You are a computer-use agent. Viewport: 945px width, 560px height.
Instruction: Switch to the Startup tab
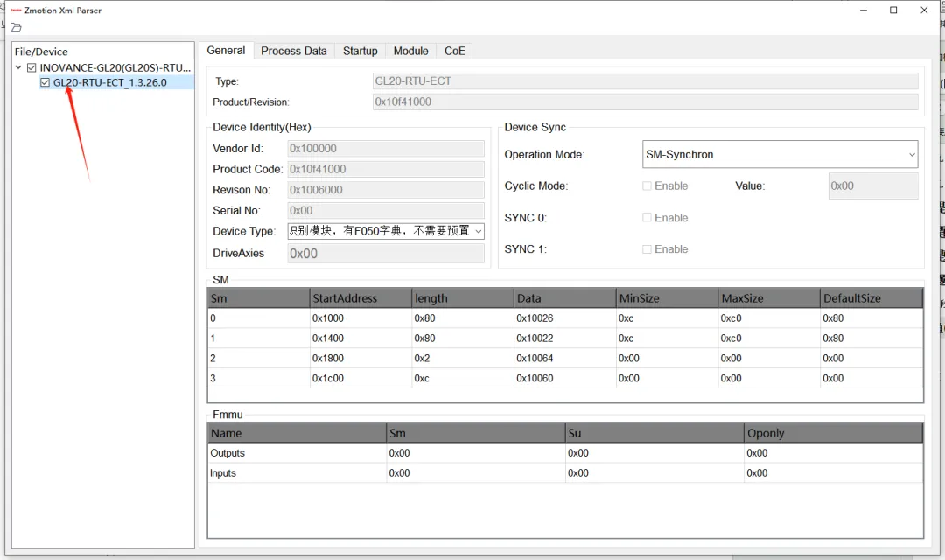click(x=360, y=52)
